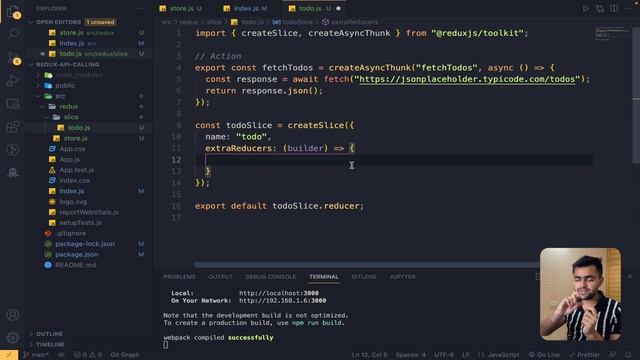Open reportWebVitals.js in file tree
Image resolution: width=640 pixels, height=360 pixels.
[89, 212]
